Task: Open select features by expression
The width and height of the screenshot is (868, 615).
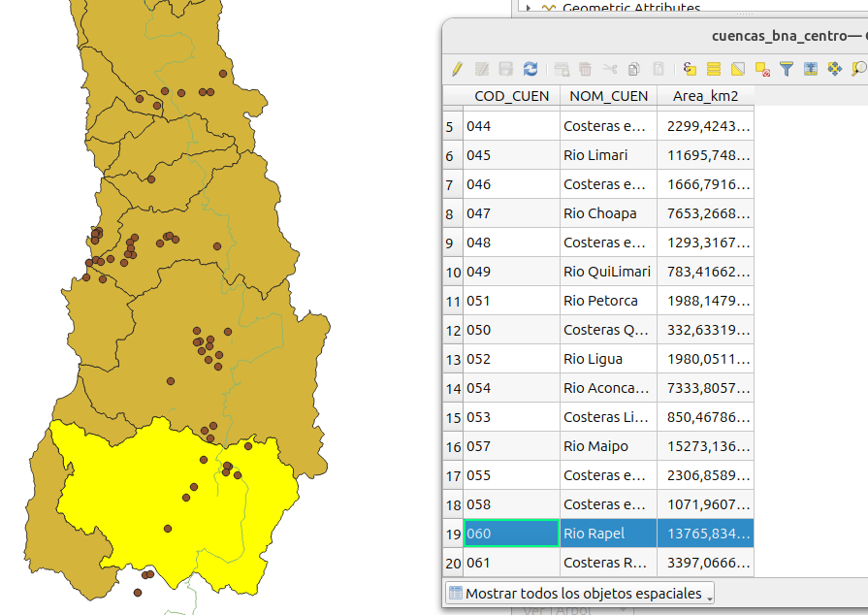Action: click(x=690, y=69)
